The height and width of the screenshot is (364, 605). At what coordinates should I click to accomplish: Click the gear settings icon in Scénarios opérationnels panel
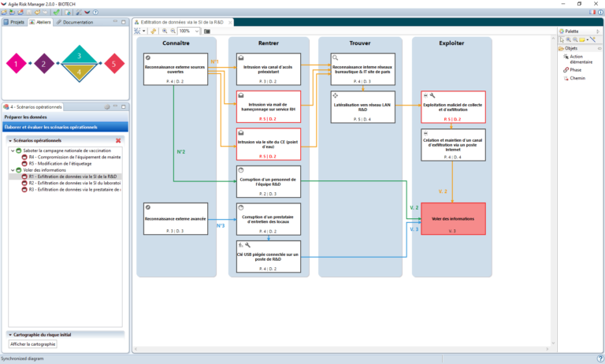(107, 107)
